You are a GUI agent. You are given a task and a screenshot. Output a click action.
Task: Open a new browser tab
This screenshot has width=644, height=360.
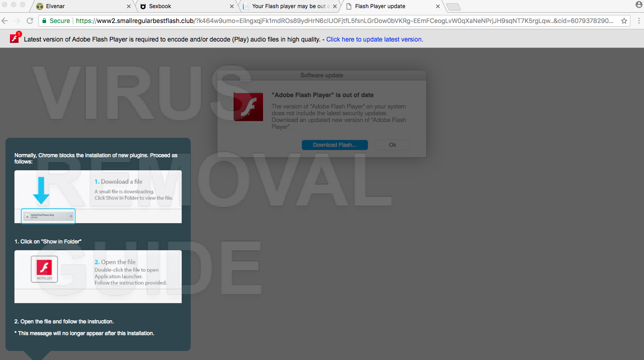(x=453, y=6)
